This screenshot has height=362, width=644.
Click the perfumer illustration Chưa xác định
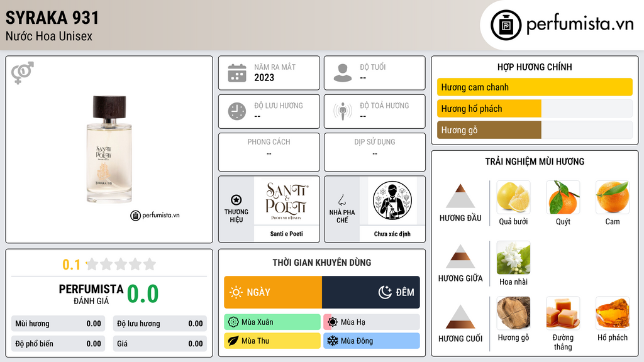pyautogui.click(x=392, y=200)
